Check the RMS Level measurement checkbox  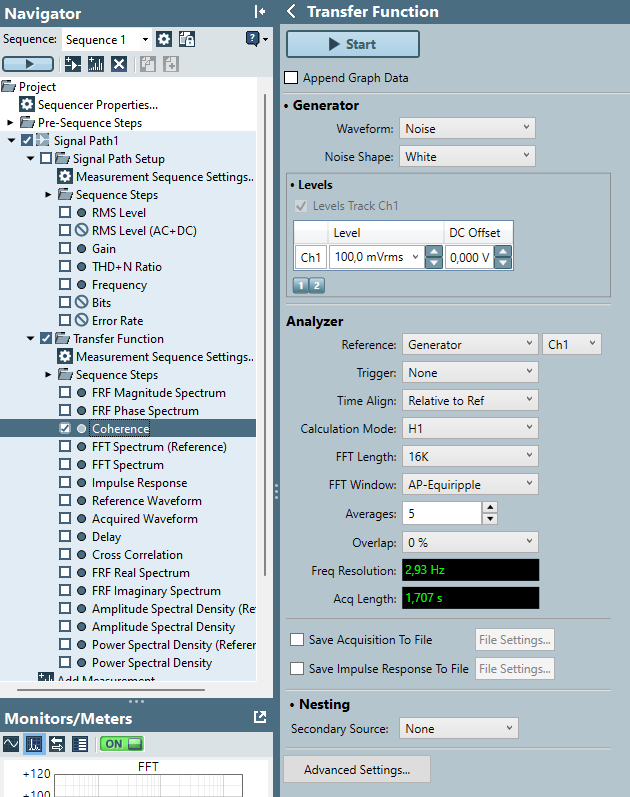[65, 212]
